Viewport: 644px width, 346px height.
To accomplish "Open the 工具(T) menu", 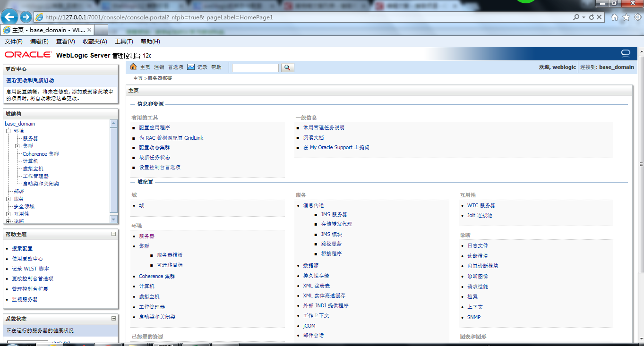I will coord(124,42).
